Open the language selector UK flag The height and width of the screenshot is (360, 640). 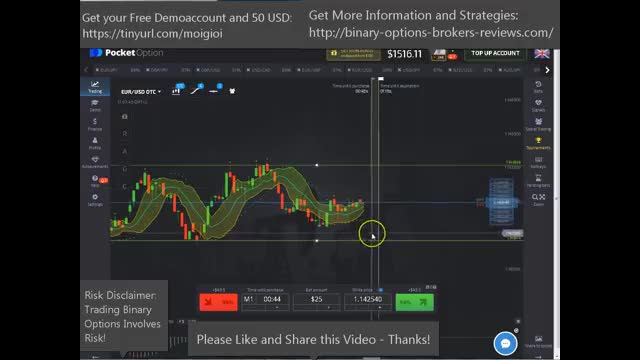point(542,53)
